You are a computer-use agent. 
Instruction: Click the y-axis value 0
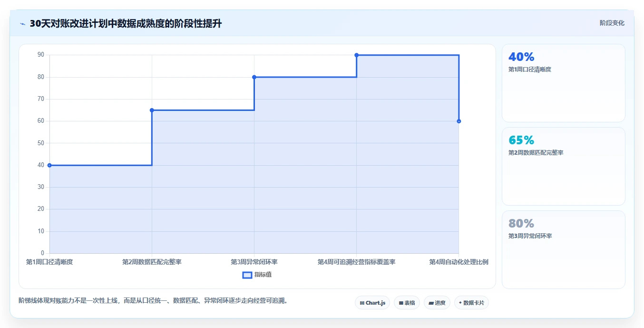click(x=43, y=253)
